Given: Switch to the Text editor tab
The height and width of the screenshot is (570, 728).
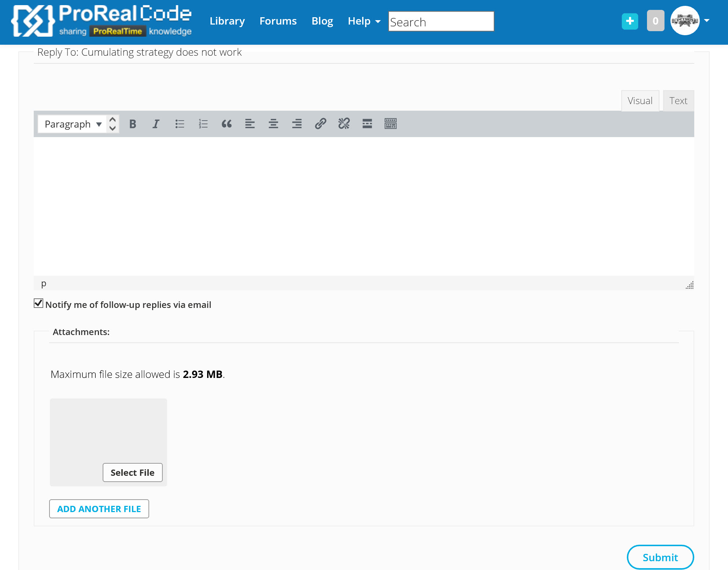Looking at the screenshot, I should [x=678, y=101].
